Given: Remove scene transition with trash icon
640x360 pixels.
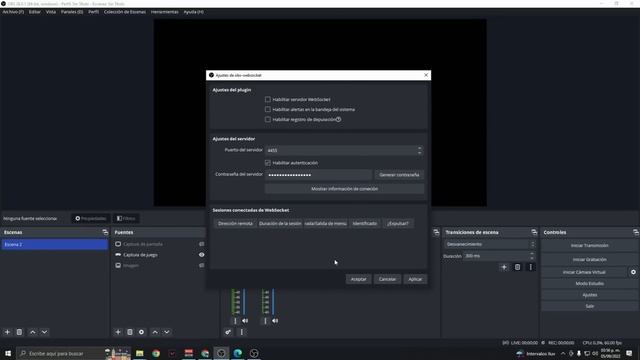Looking at the screenshot, I should [517, 267].
